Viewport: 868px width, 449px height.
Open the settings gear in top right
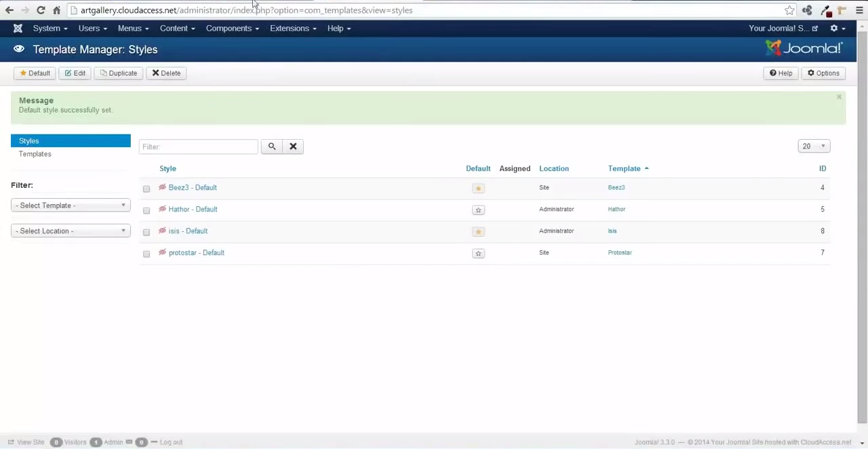[x=837, y=28]
